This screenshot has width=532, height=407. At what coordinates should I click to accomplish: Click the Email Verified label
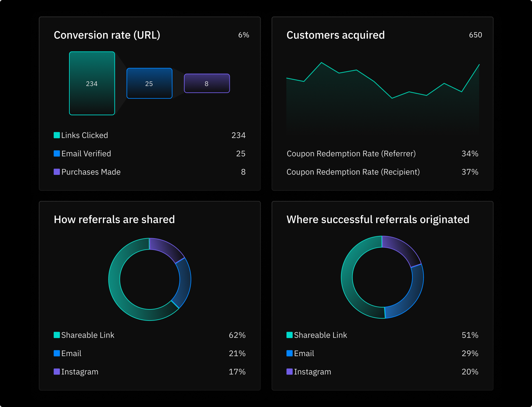[x=86, y=154]
